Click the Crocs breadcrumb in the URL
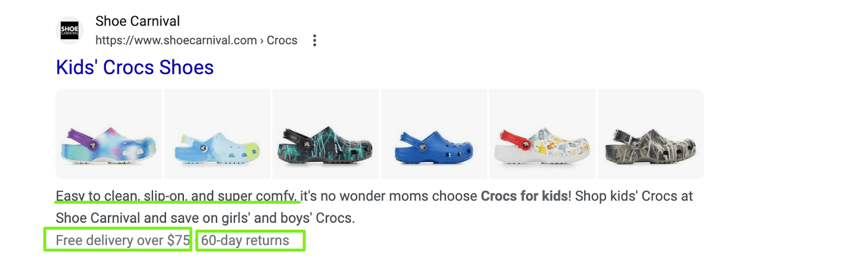The width and height of the screenshot is (868, 271). pos(282,41)
